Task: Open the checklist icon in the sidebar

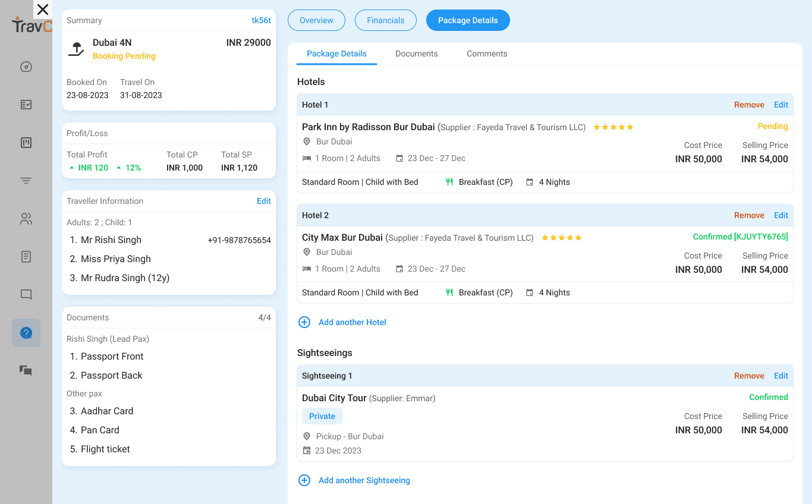Action: click(x=26, y=105)
